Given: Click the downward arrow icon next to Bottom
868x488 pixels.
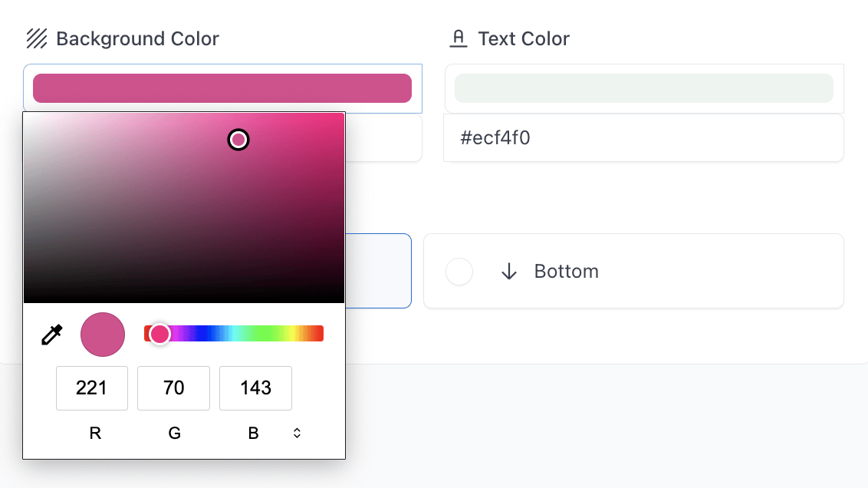Looking at the screenshot, I should pos(508,271).
